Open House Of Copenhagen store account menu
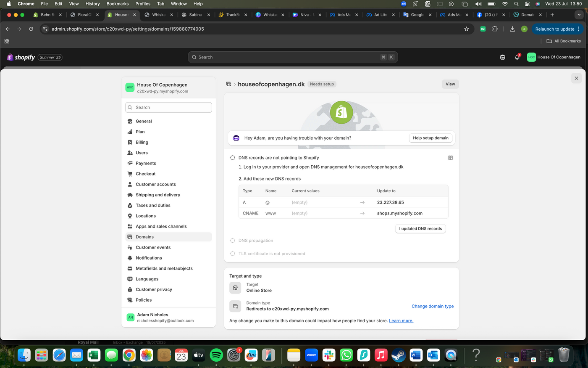 point(554,57)
